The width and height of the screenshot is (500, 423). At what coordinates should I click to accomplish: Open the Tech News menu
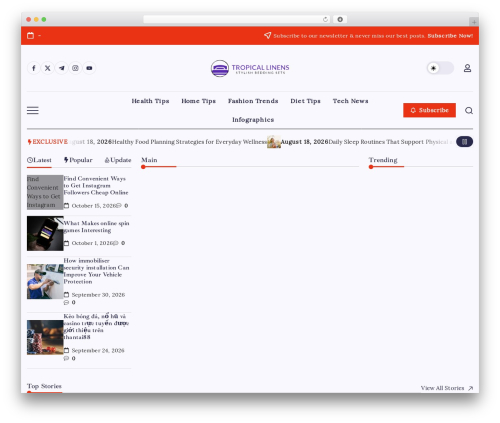(350, 101)
